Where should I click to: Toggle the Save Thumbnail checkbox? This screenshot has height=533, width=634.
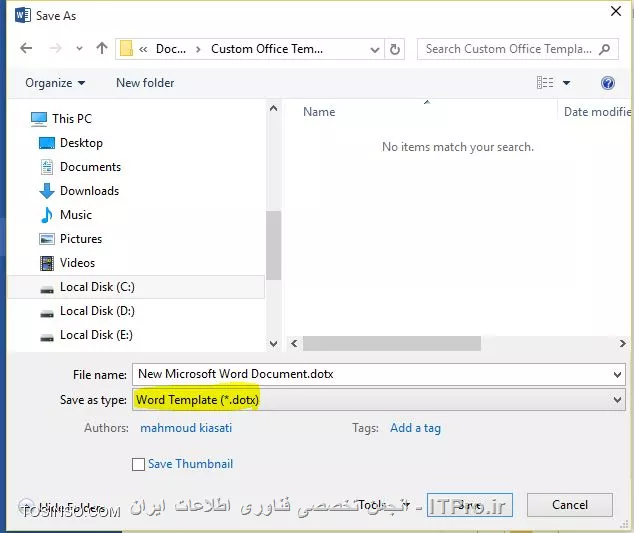[138, 464]
